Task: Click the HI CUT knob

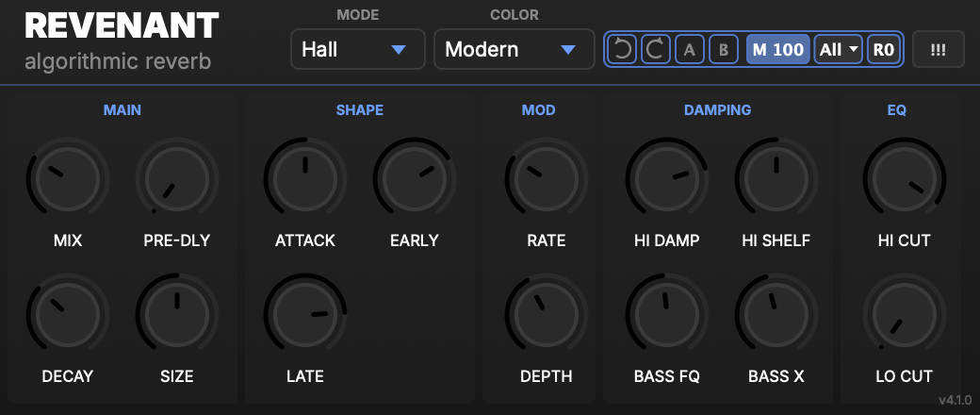Action: 904,178
